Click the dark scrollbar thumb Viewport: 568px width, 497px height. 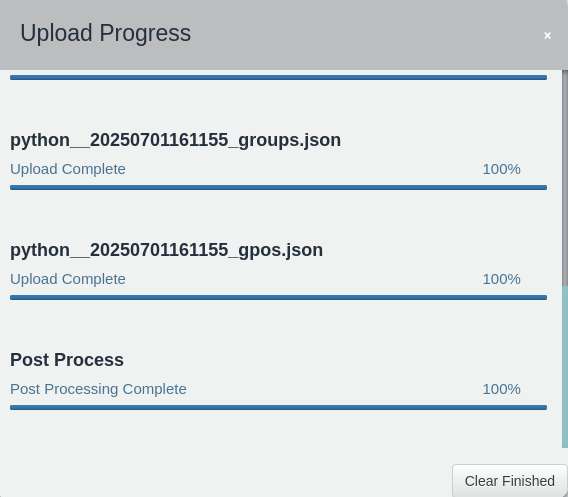tap(565, 178)
